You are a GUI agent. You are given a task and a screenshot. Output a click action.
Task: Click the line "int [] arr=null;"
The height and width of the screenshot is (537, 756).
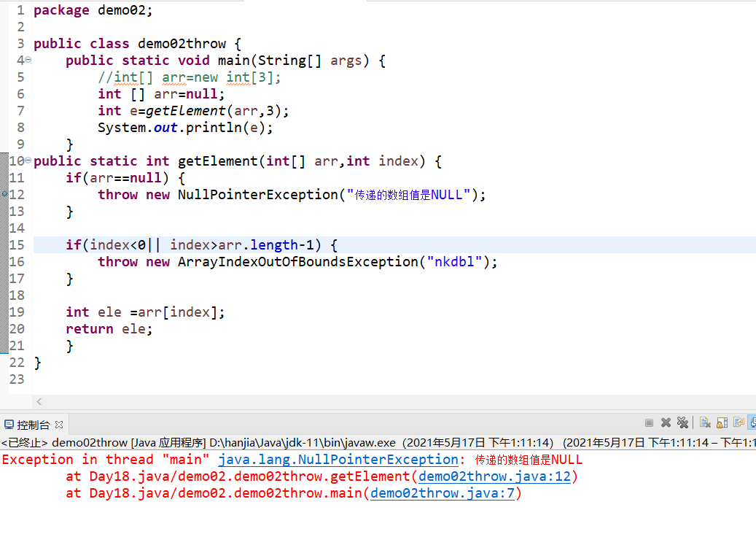[161, 93]
